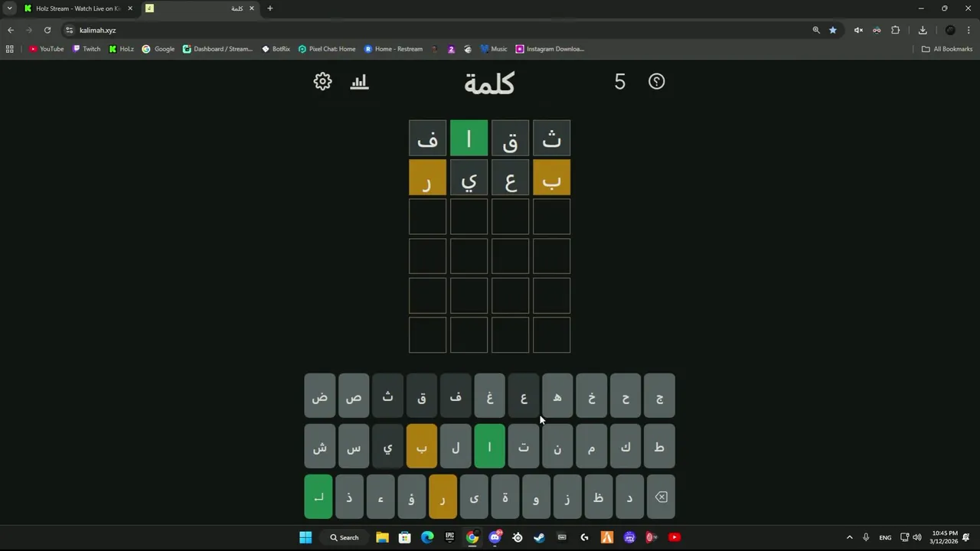Image resolution: width=980 pixels, height=551 pixels.
Task: Tap the yellow ب key on the keyboard
Action: click(422, 446)
